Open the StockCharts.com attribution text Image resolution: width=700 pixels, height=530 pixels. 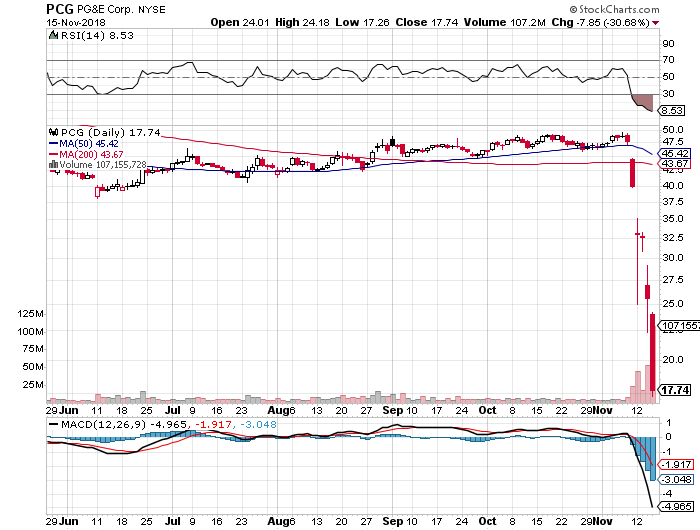pyautogui.click(x=614, y=9)
